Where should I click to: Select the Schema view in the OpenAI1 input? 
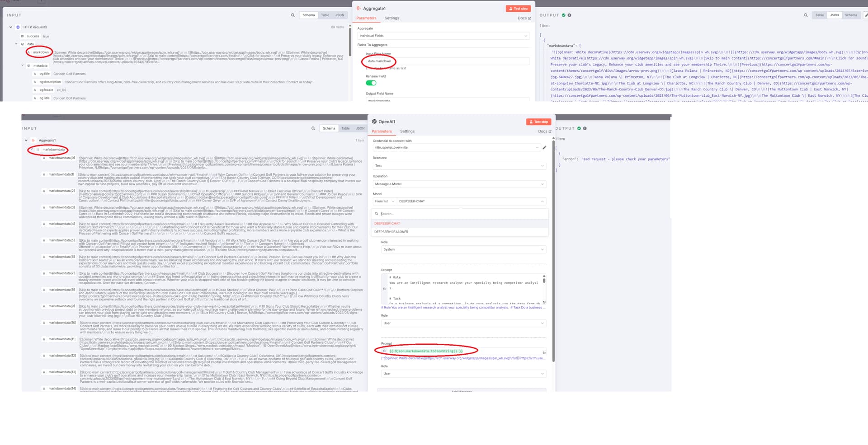(x=329, y=128)
